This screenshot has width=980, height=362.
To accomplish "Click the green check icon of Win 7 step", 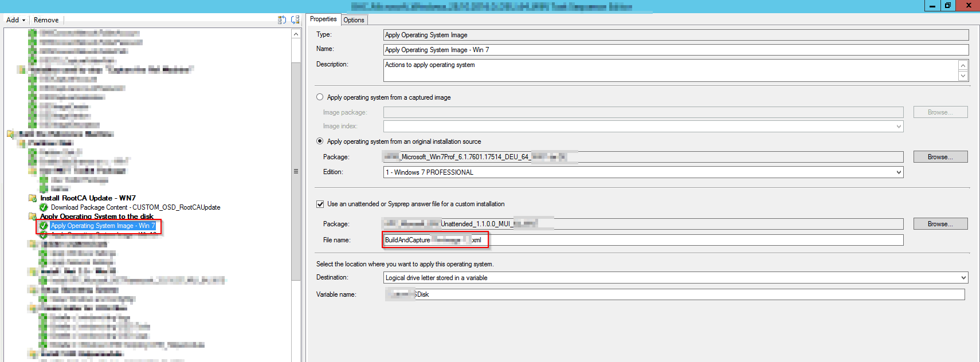I will pos(44,226).
